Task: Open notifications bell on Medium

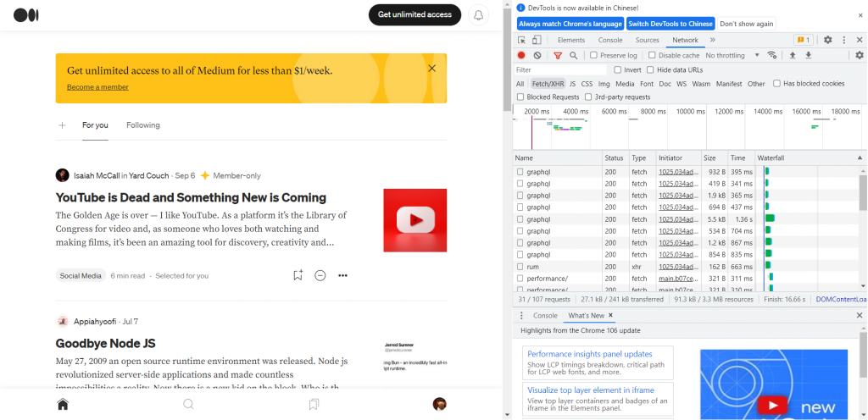Action: coord(478,15)
